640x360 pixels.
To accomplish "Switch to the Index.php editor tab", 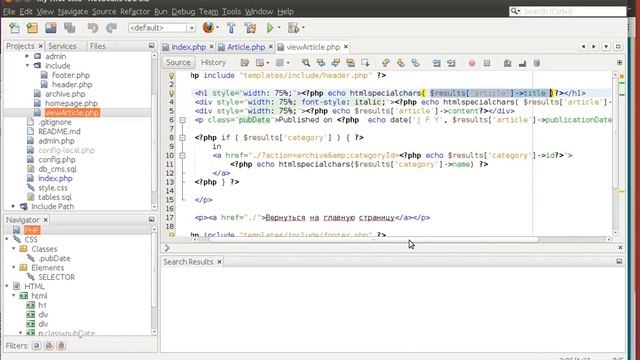I will (188, 47).
